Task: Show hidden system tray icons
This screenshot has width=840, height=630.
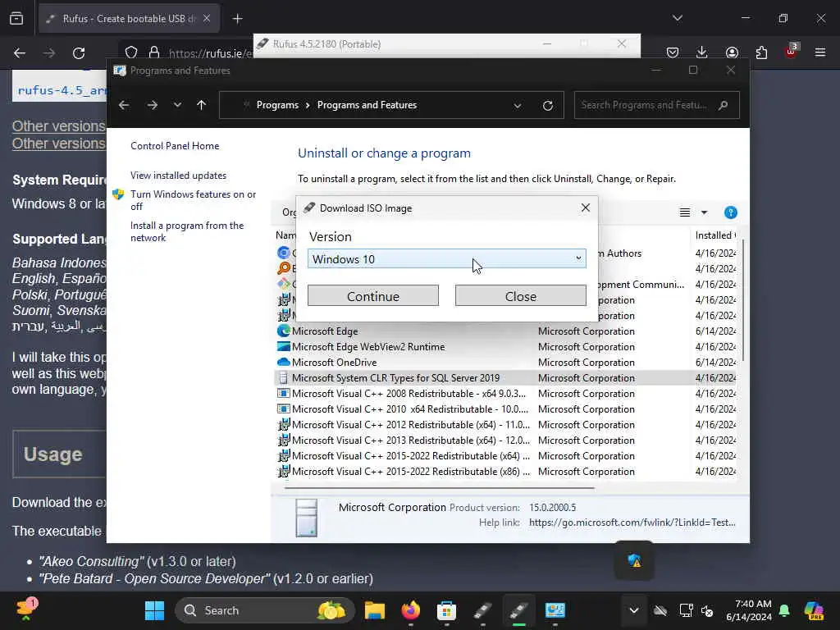Action: [x=634, y=610]
